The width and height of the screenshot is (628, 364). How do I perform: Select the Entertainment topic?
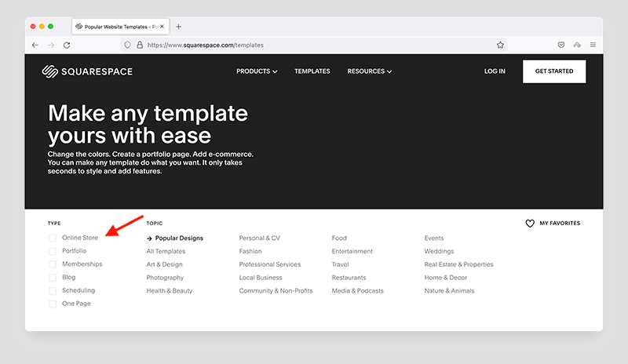pyautogui.click(x=352, y=252)
